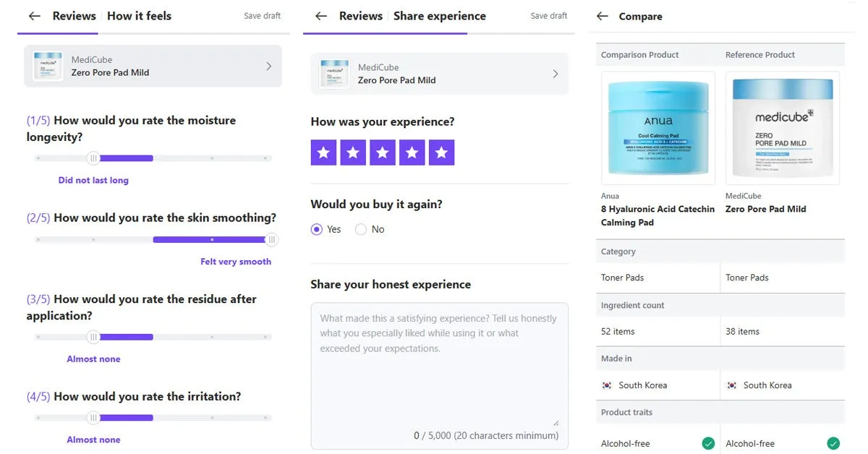Select the third rating star
868x454 pixels.
pyautogui.click(x=383, y=153)
